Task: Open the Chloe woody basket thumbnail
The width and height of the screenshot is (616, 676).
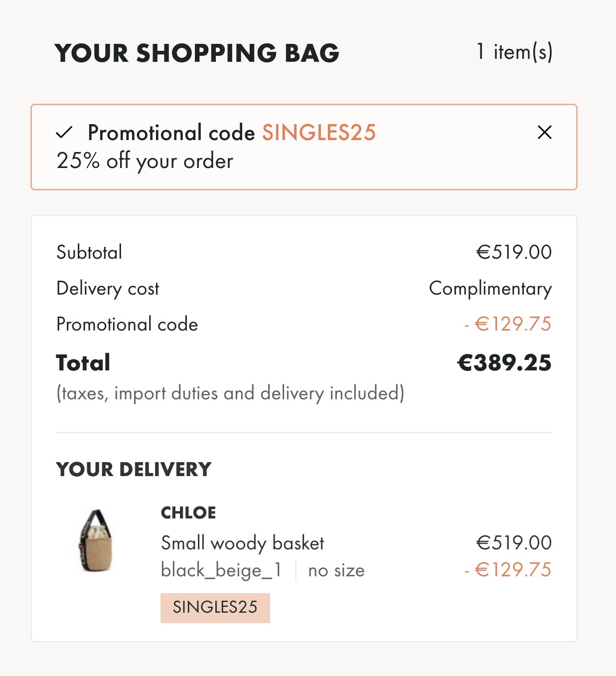Action: point(97,541)
